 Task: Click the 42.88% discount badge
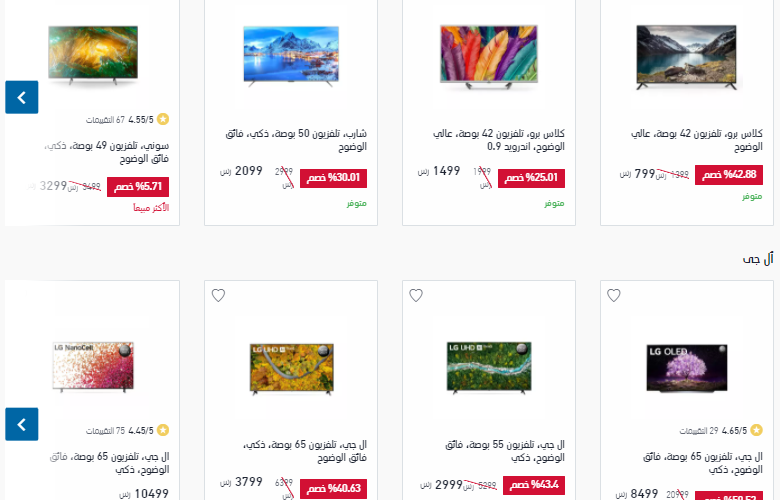(729, 175)
